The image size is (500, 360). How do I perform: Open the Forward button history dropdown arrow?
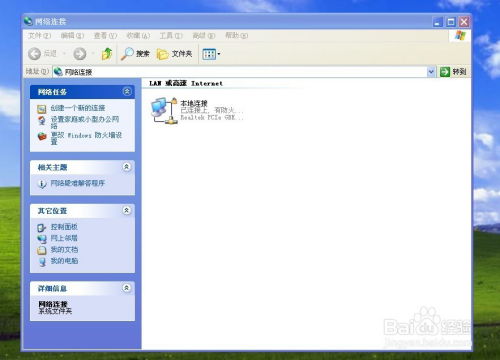(93, 54)
